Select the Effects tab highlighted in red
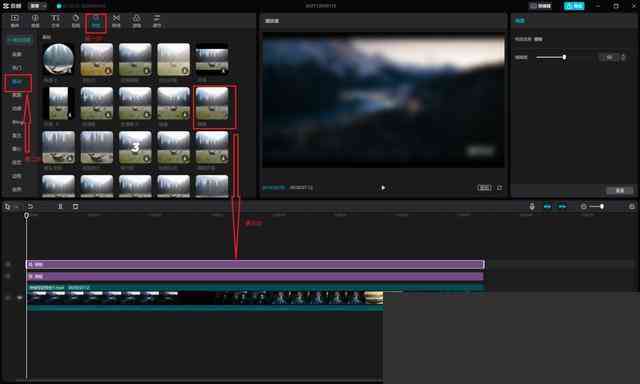The image size is (640, 384). click(x=96, y=21)
